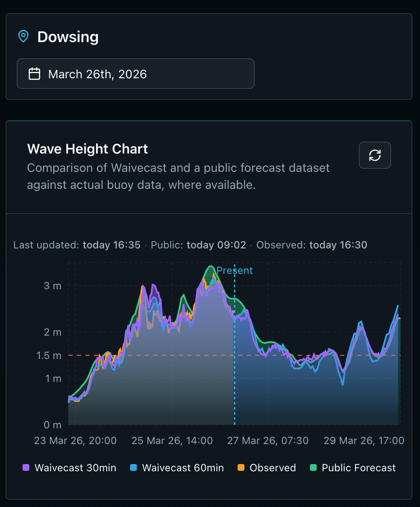Click the 25 Mar 26, 14:00 axis label
420x507 pixels.
point(172,441)
